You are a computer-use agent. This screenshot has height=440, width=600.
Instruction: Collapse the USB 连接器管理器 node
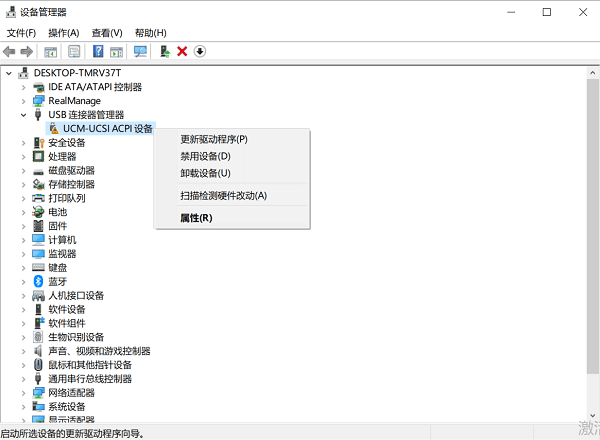click(x=24, y=115)
